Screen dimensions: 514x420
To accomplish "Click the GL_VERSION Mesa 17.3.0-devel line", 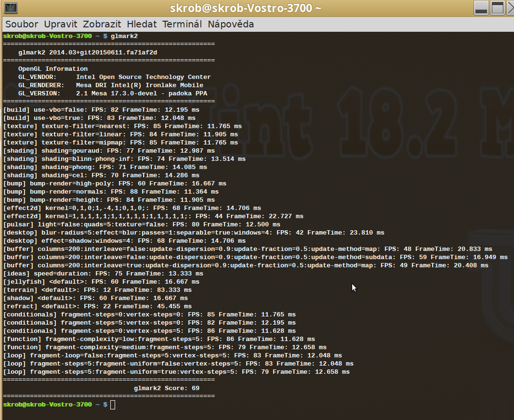I will (x=112, y=93).
